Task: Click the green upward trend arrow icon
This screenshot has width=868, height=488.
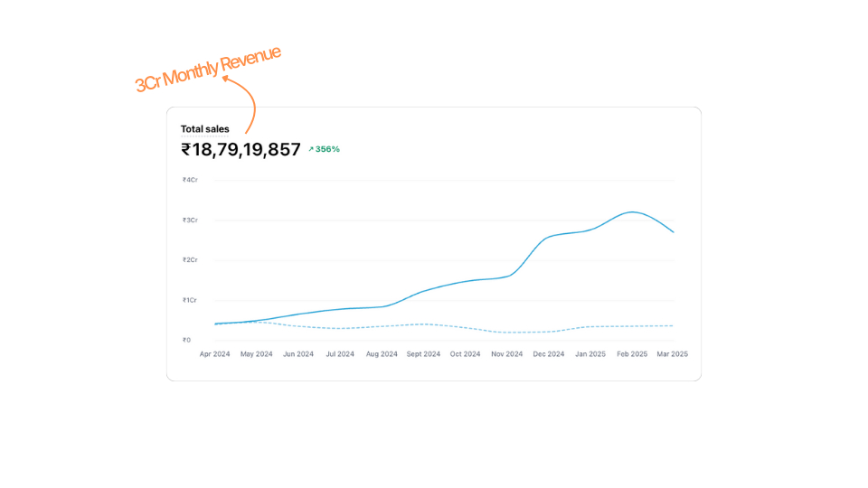Action: coord(311,149)
